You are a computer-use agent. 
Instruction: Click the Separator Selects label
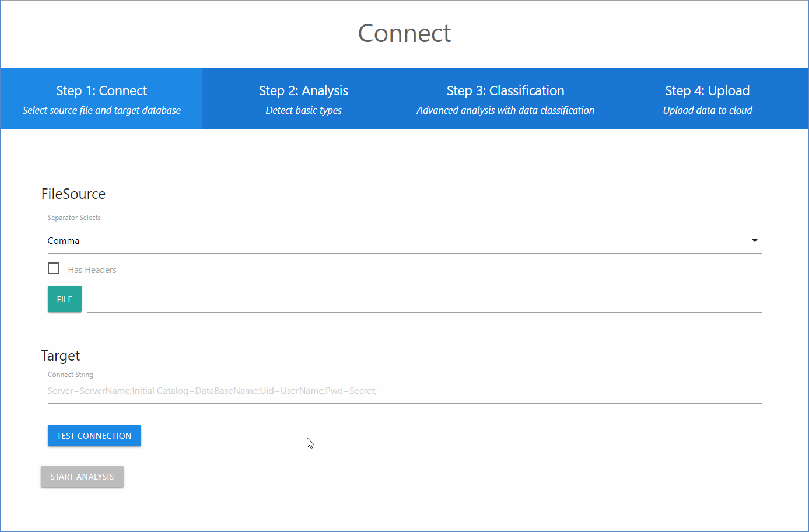[x=74, y=218]
